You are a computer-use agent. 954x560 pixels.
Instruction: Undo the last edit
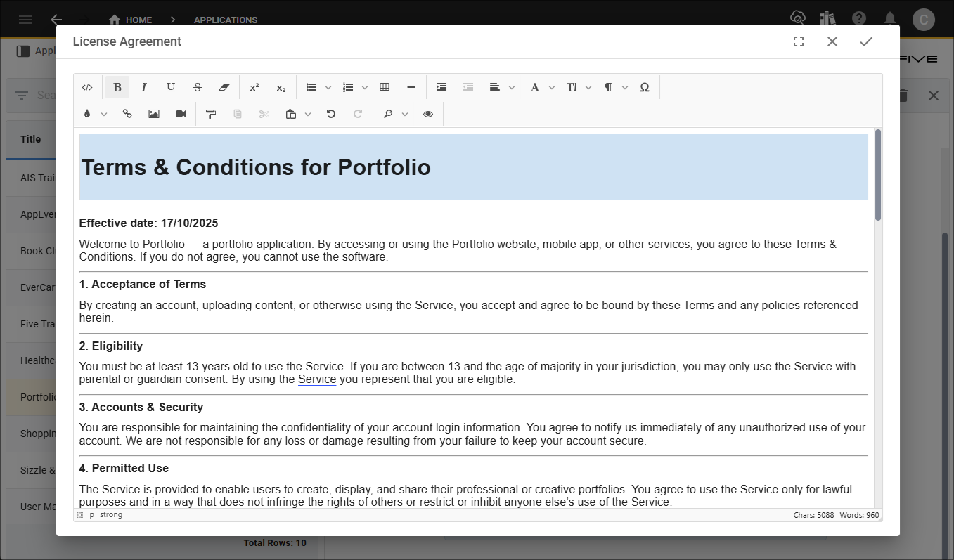331,114
